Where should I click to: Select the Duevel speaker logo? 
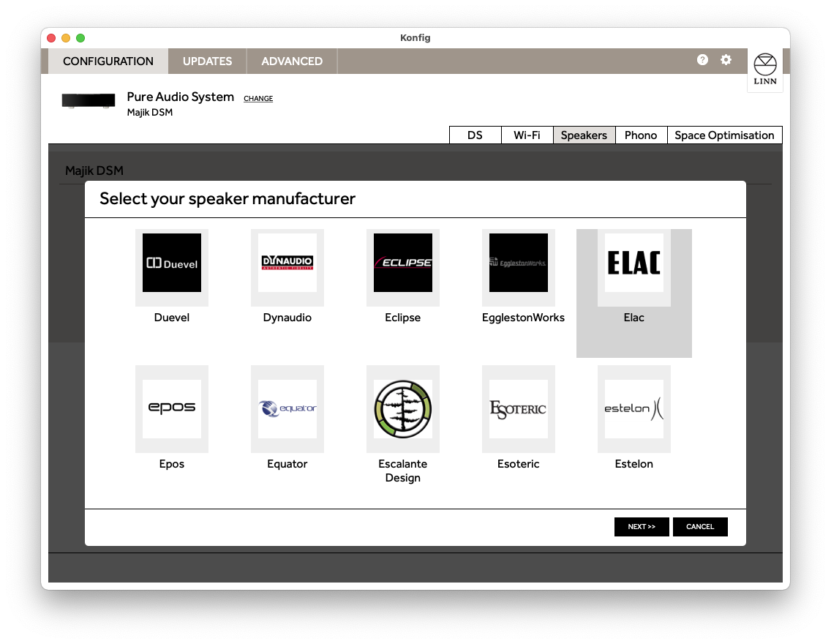pyautogui.click(x=172, y=263)
